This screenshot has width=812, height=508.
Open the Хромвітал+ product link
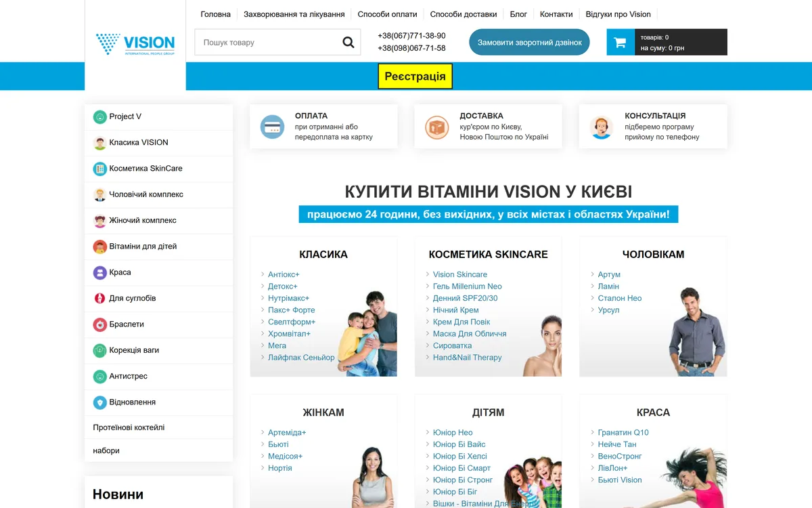coord(290,334)
